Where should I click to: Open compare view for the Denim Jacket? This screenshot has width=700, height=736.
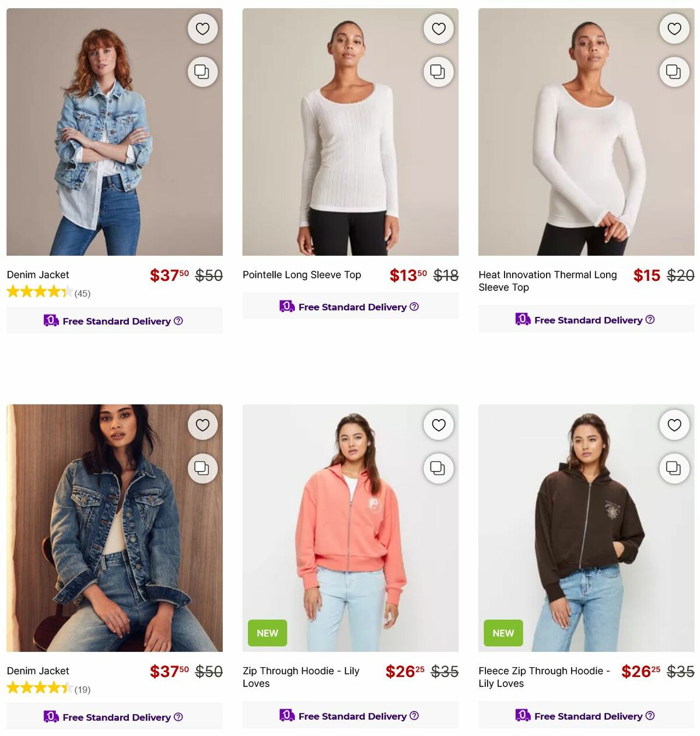(x=202, y=72)
